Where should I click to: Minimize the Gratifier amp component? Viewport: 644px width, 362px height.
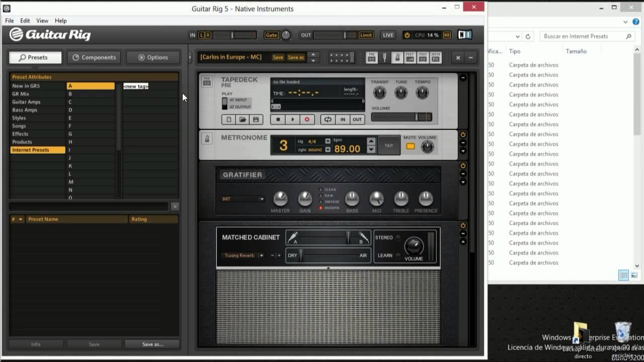463,174
